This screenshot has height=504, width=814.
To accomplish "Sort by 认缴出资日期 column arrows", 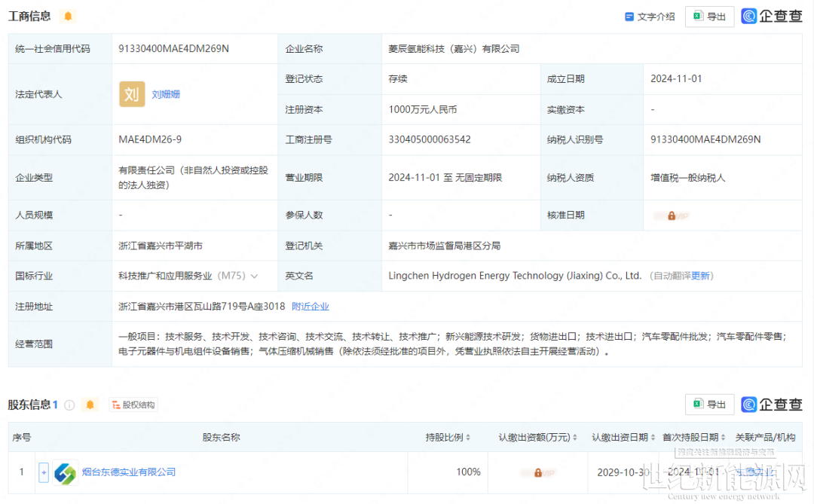I will click(653, 438).
